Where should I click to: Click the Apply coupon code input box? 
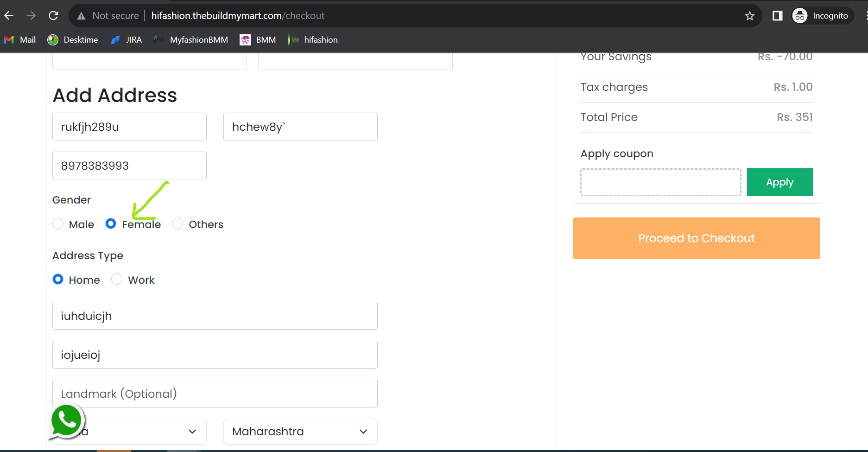tap(661, 182)
